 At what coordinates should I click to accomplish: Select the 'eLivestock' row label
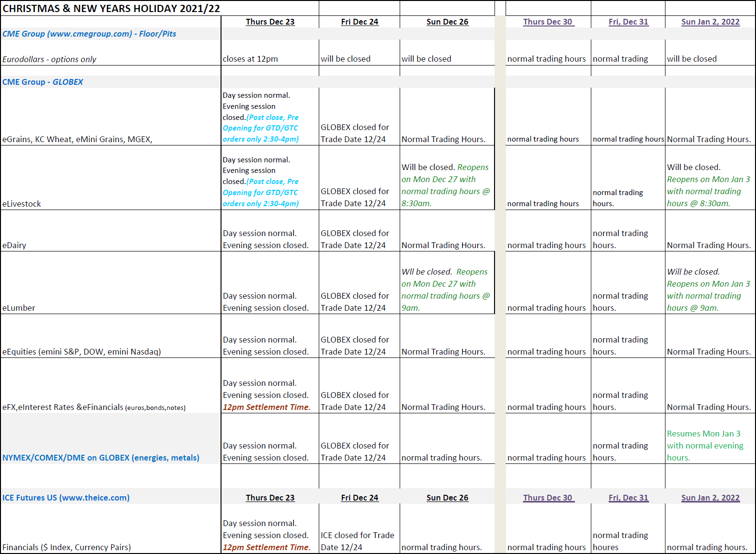point(22,204)
